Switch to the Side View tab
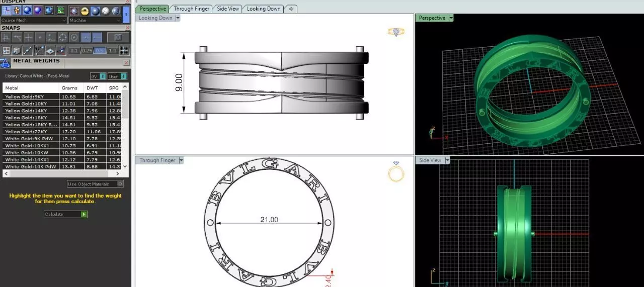Viewport: 644px width, 287px height. tap(228, 9)
